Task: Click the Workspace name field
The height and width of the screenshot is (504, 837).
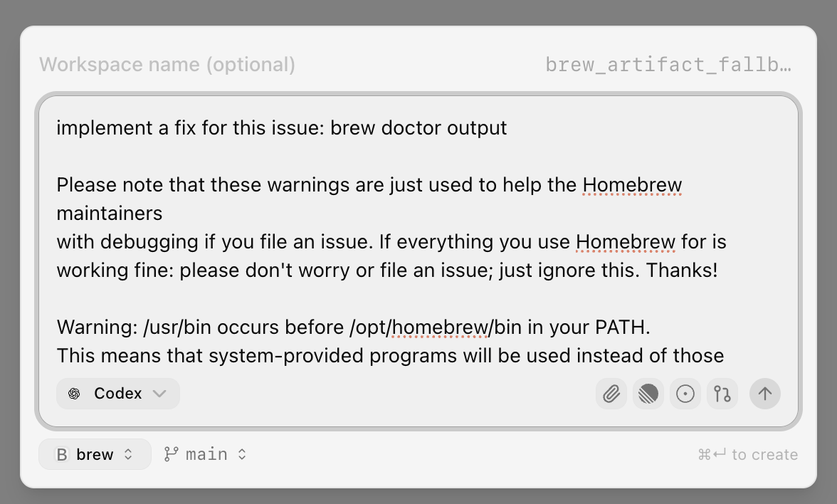Action: pos(168,64)
